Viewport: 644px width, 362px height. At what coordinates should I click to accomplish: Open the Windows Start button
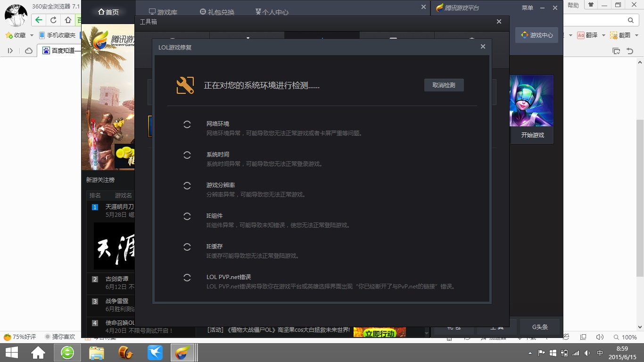pos(12,353)
